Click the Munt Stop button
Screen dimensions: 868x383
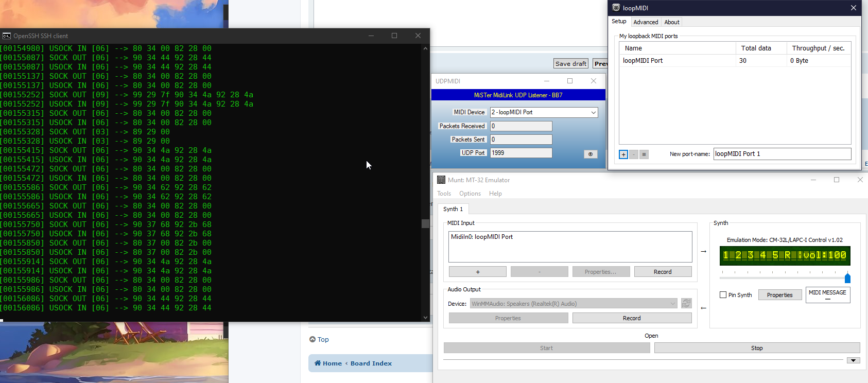point(757,348)
